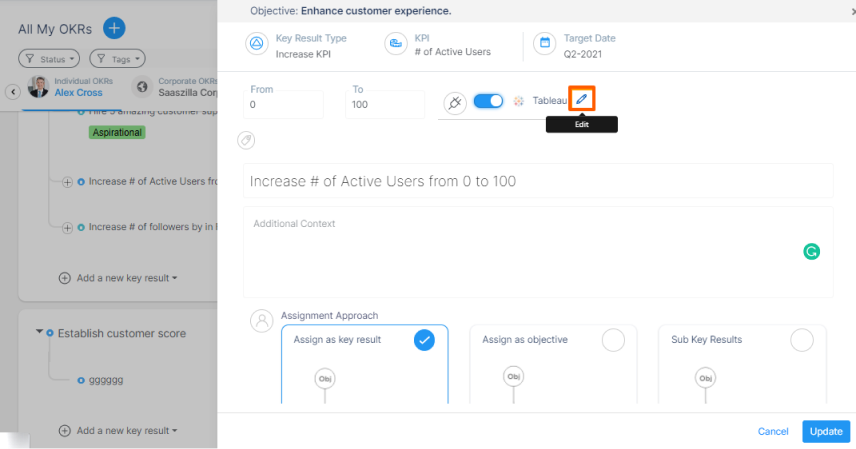Open the Increase # of followers key result
Screen dimensions: 856x449
[x=153, y=227]
